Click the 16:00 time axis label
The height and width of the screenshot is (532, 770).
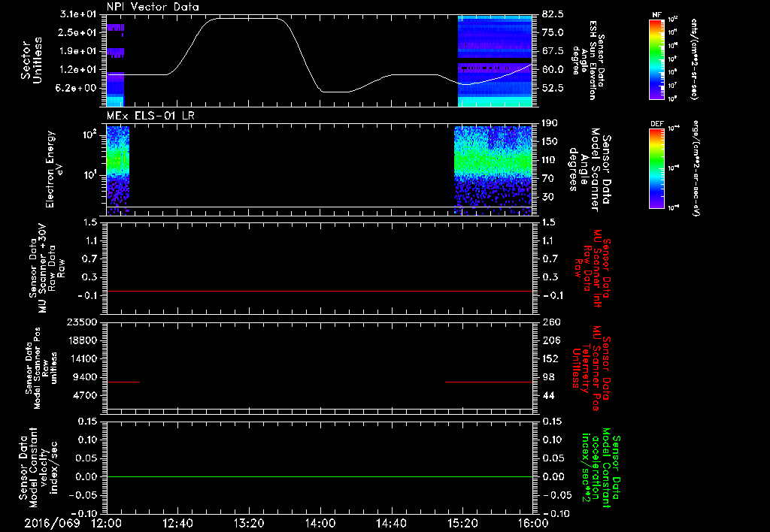533,523
